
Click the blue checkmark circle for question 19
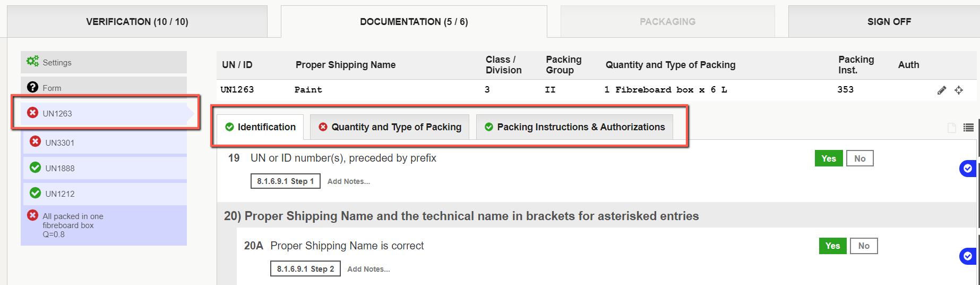(968, 169)
